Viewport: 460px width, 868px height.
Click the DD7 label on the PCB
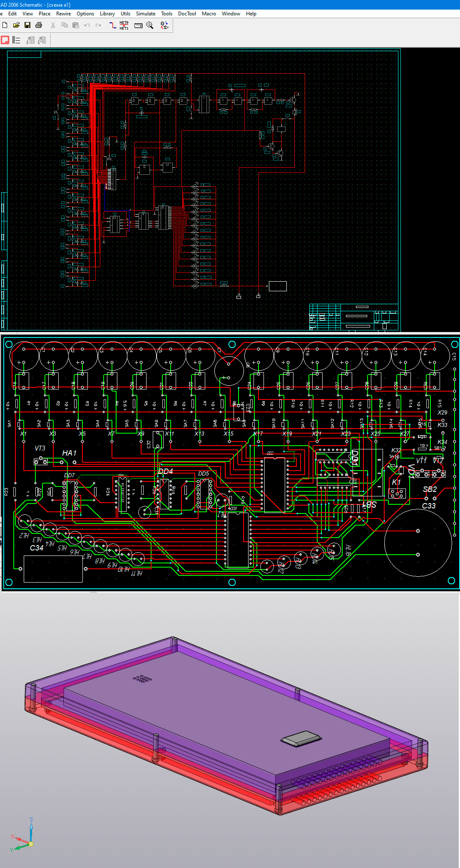(70, 475)
